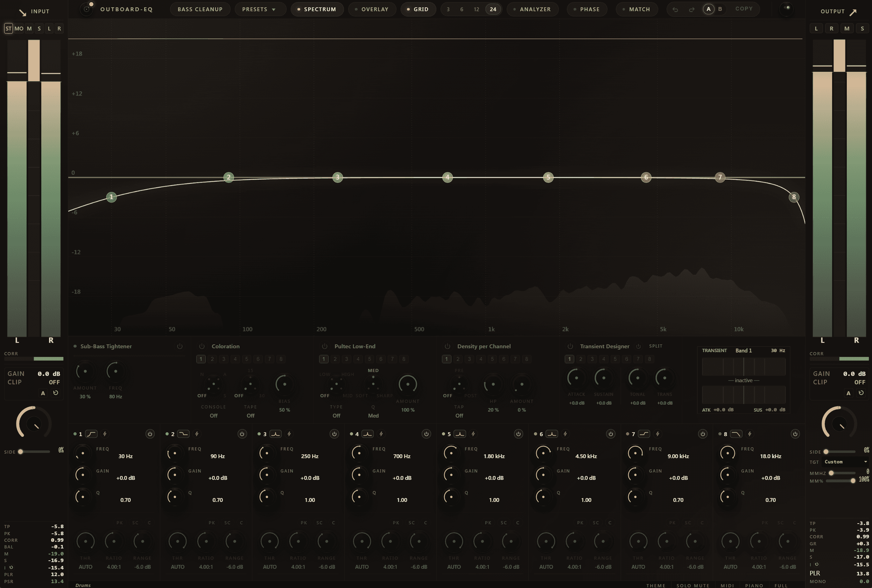
Task: Click the Transient Designer power icon
Action: 570,346
